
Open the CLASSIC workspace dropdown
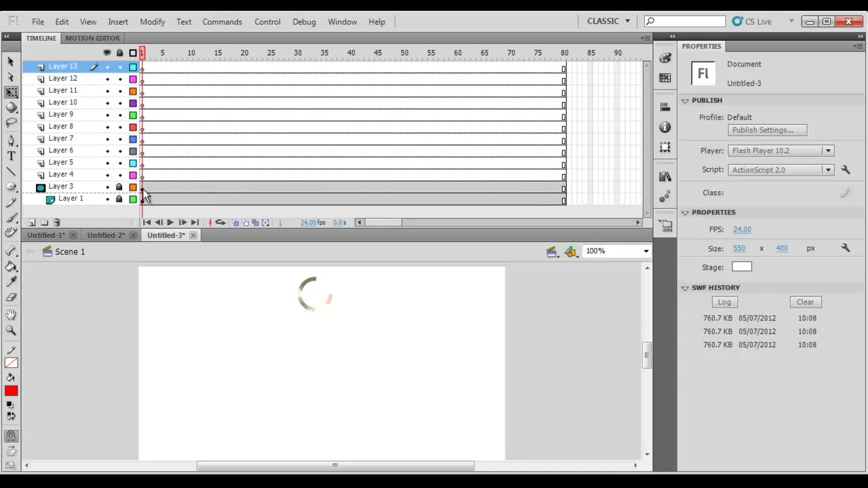tap(608, 21)
